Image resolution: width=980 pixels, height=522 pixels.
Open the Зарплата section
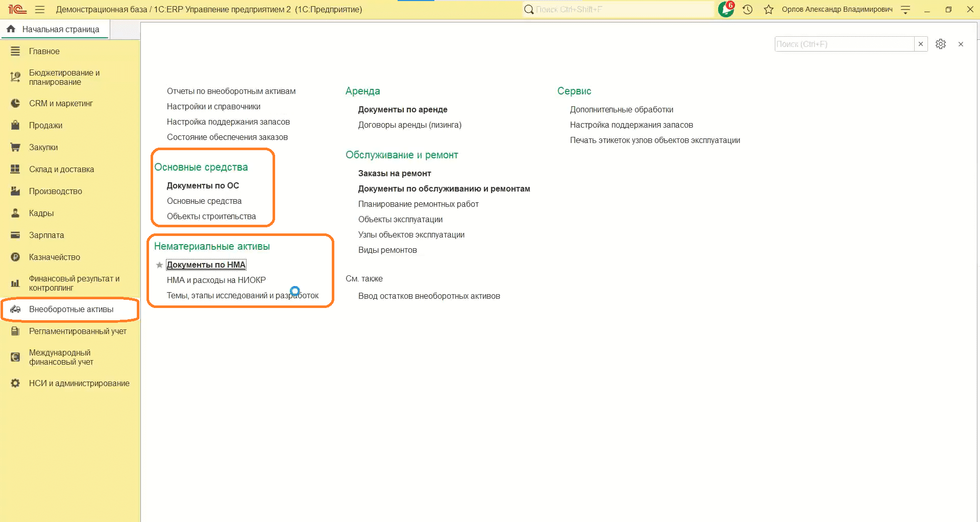point(46,235)
